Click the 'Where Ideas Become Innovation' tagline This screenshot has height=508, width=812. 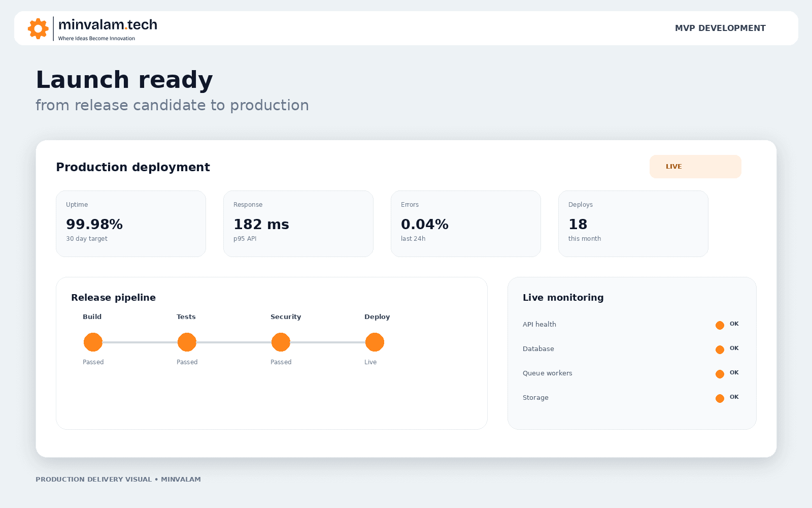[x=96, y=39]
